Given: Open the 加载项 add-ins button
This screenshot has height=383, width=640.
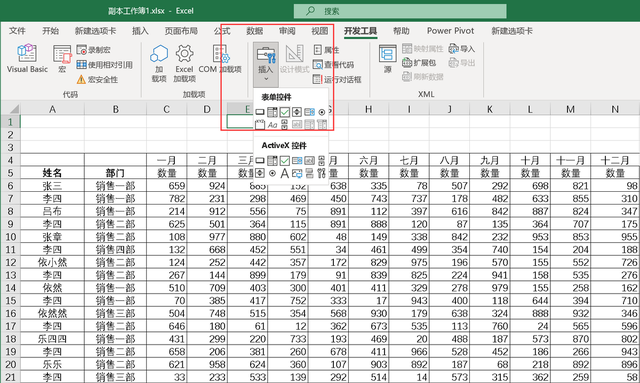Looking at the screenshot, I should [x=159, y=63].
